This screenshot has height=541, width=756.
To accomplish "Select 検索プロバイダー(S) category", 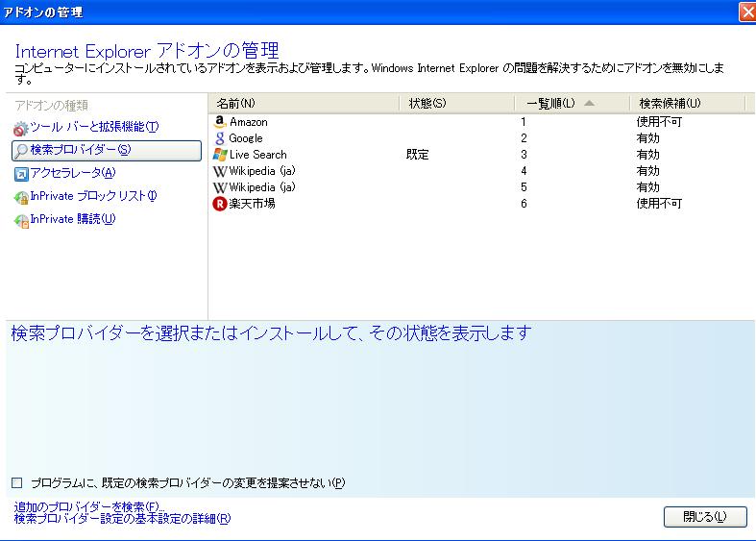I will click(x=107, y=151).
